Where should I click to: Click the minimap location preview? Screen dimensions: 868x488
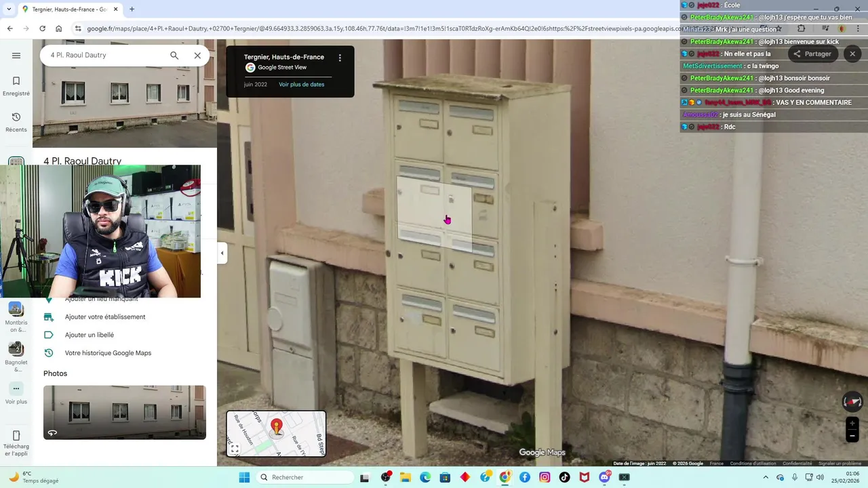pos(277,434)
